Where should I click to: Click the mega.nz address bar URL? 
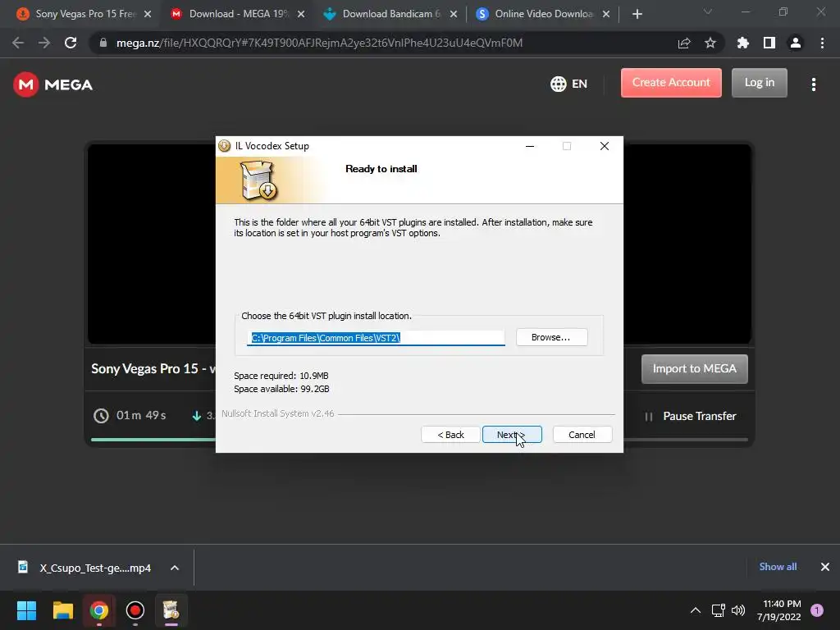click(x=319, y=43)
